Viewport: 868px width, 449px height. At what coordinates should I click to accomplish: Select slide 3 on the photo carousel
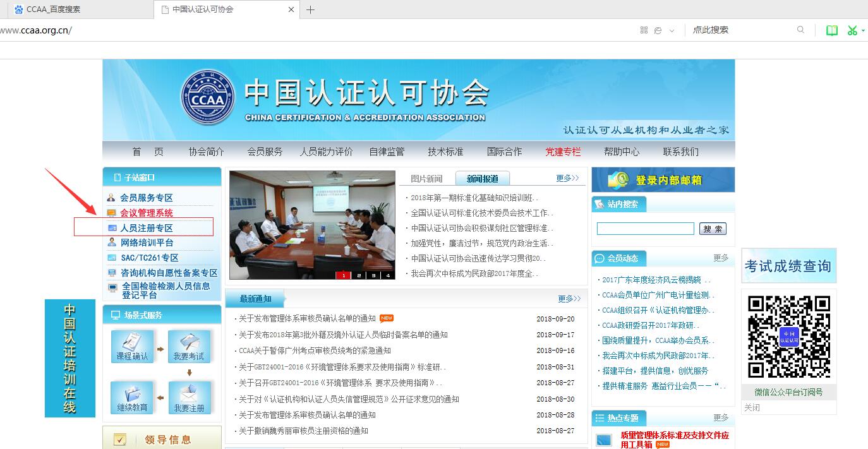tap(373, 275)
